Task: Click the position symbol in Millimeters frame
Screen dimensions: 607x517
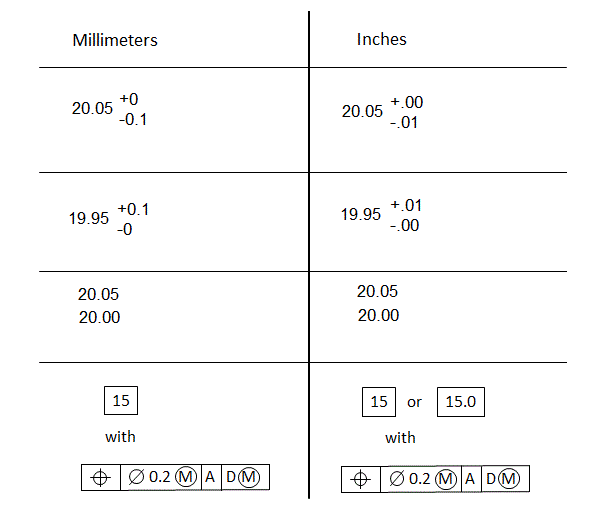Action: 100,478
